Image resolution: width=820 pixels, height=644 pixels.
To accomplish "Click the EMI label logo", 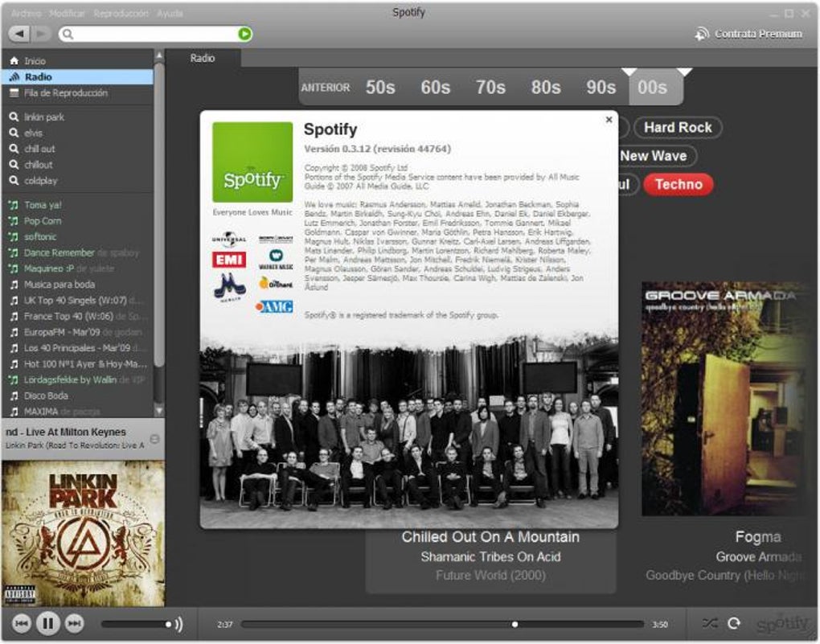I will click(x=229, y=260).
